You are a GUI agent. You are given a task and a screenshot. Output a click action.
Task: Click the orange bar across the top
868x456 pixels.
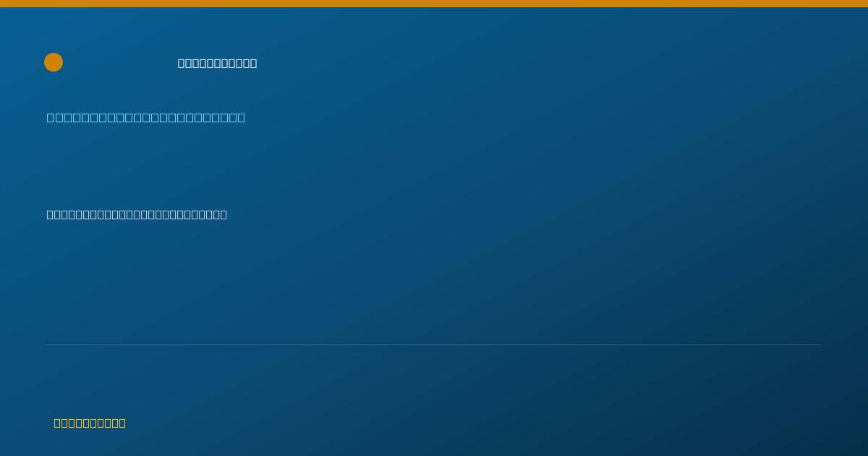434,4
